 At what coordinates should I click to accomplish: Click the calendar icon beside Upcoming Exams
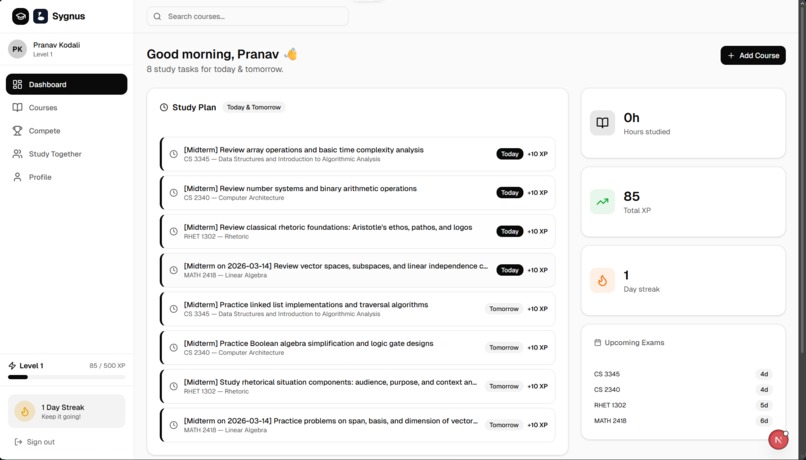click(x=597, y=342)
